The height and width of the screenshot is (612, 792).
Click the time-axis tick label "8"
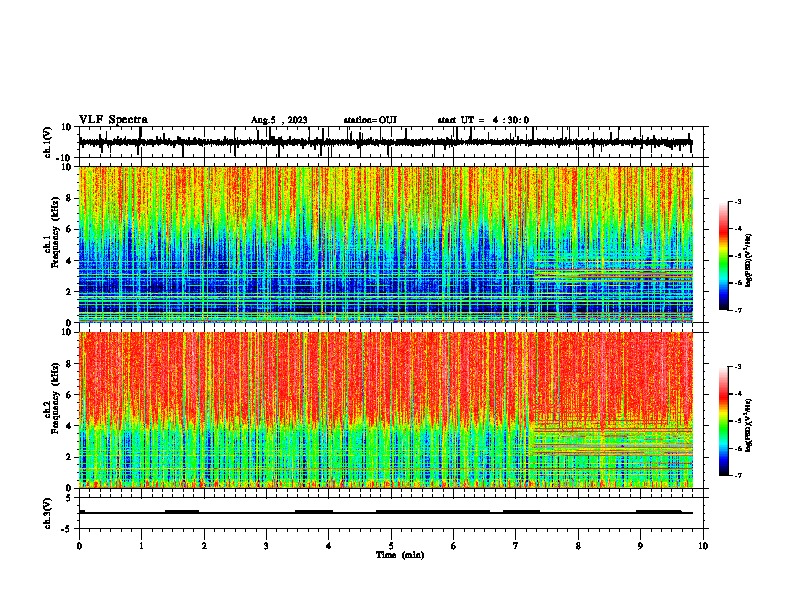[x=578, y=546]
